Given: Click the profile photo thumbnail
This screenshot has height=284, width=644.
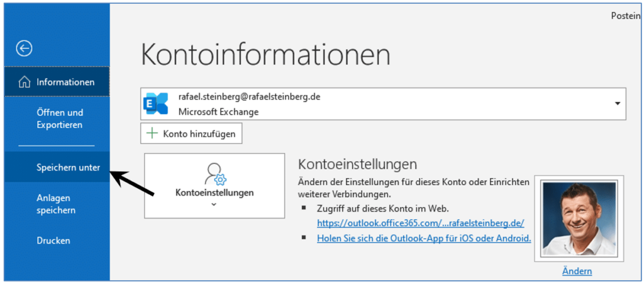Looking at the screenshot, I should click(579, 219).
